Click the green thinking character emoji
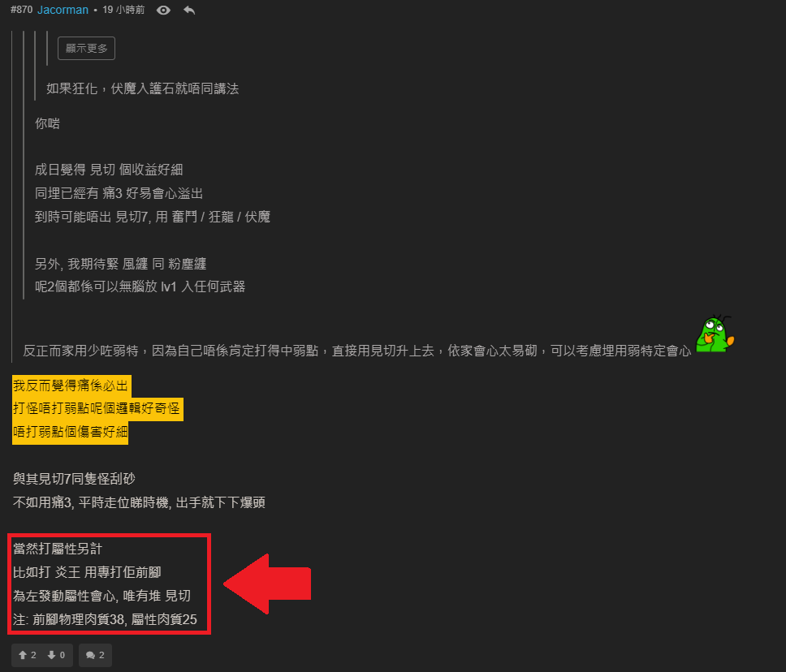 tap(715, 334)
